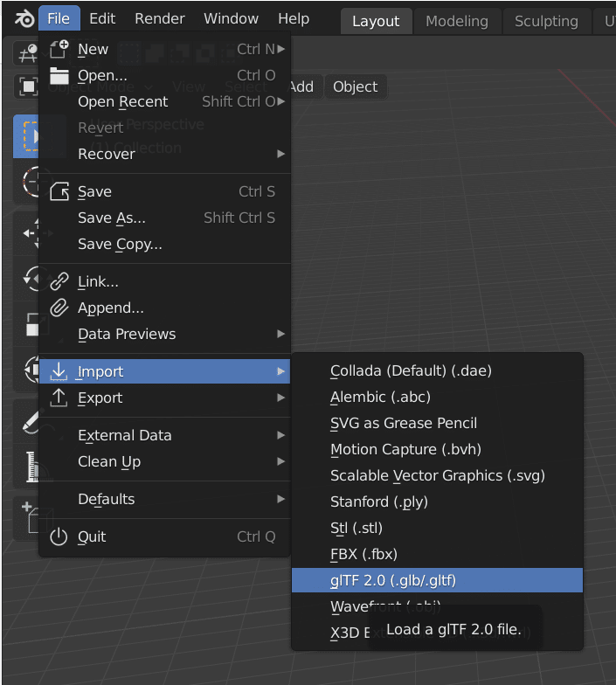Click the New file icon
Screen dimensions: 616x685
59,49
